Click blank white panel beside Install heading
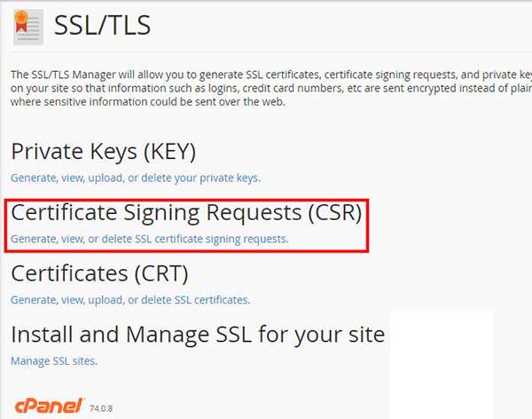The width and height of the screenshot is (532, 419). tap(441, 364)
